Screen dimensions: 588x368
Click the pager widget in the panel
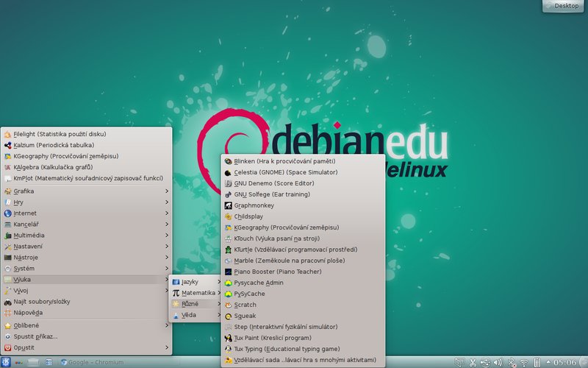[33, 362]
